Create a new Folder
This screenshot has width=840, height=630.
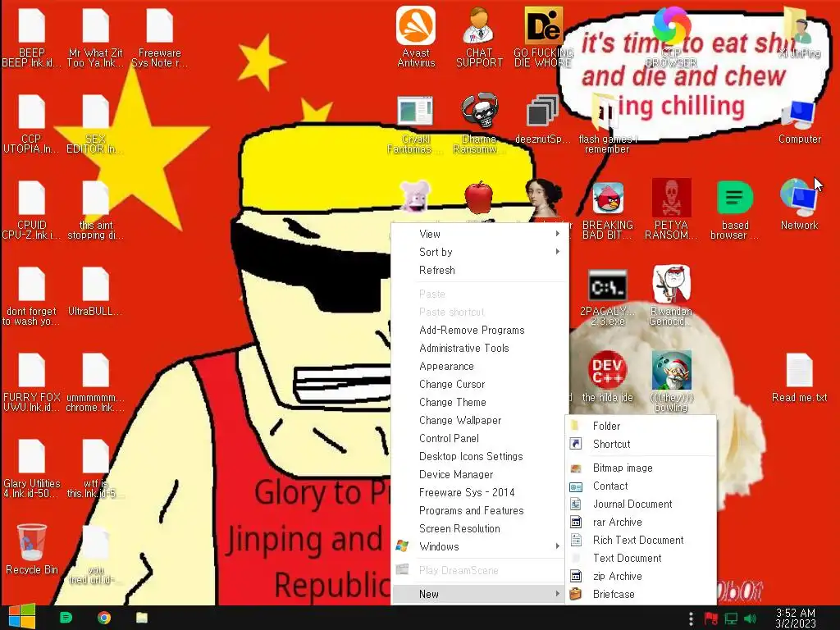[x=641, y=426]
